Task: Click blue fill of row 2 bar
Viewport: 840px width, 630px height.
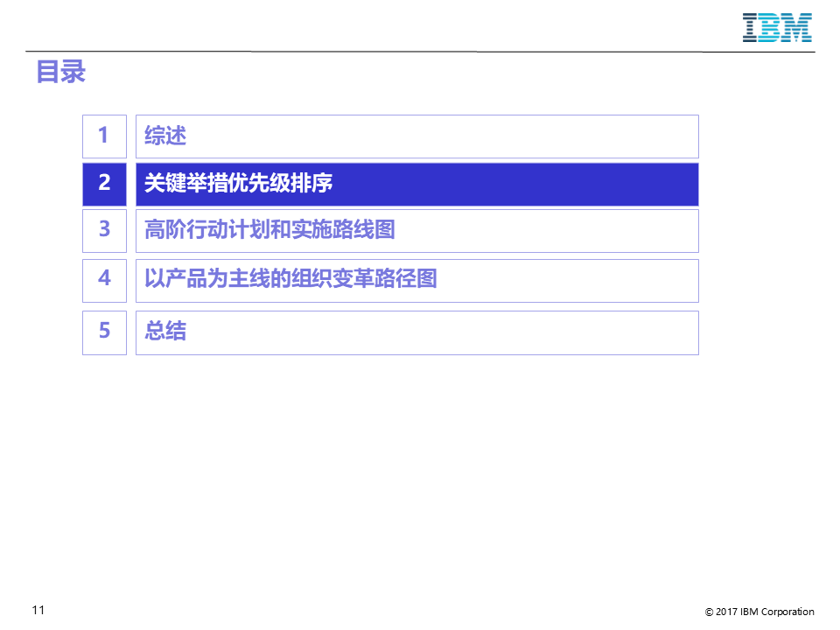Action: click(514, 185)
